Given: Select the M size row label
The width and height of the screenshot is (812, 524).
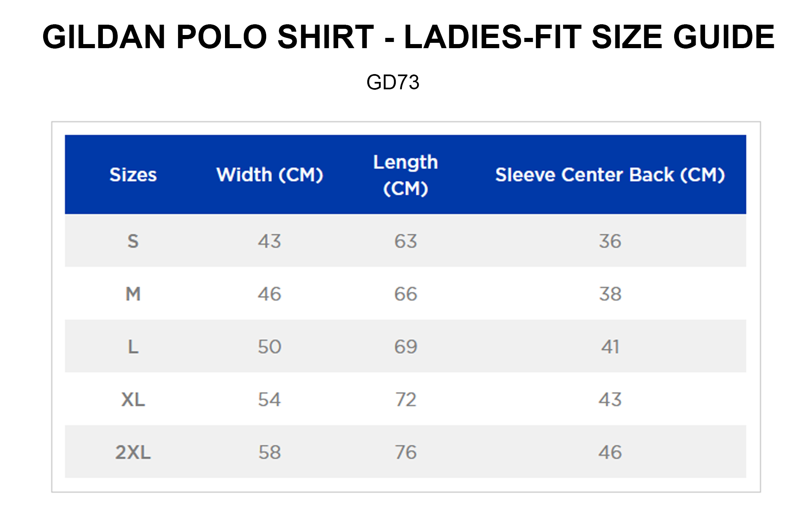Looking at the screenshot, I should 133,294.
